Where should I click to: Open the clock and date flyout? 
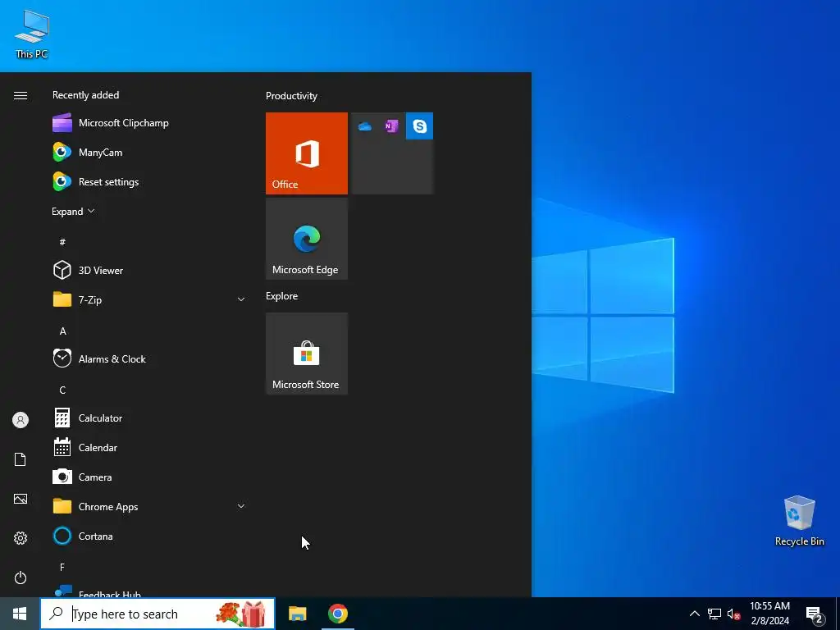pos(769,614)
